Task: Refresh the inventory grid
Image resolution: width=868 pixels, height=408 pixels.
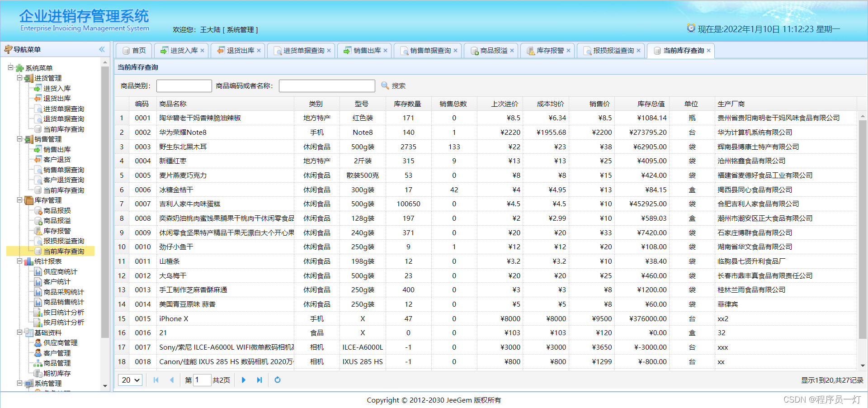Action: pyautogui.click(x=278, y=380)
